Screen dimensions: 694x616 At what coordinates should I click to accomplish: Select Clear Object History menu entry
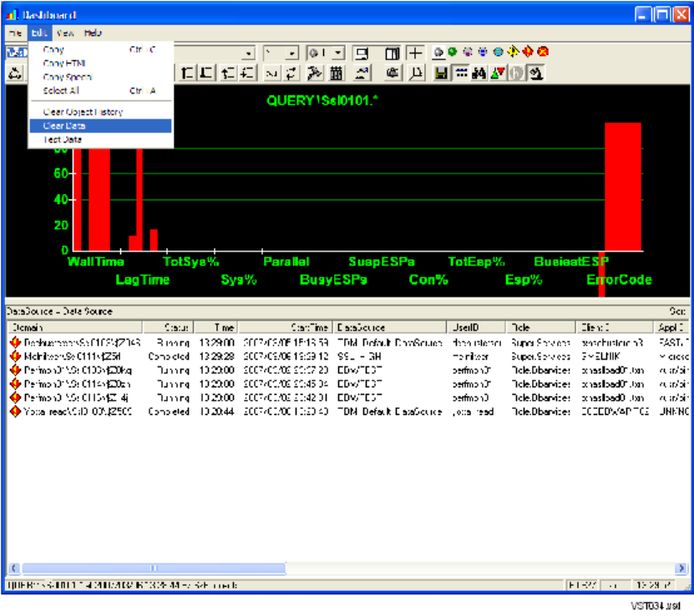click(83, 112)
